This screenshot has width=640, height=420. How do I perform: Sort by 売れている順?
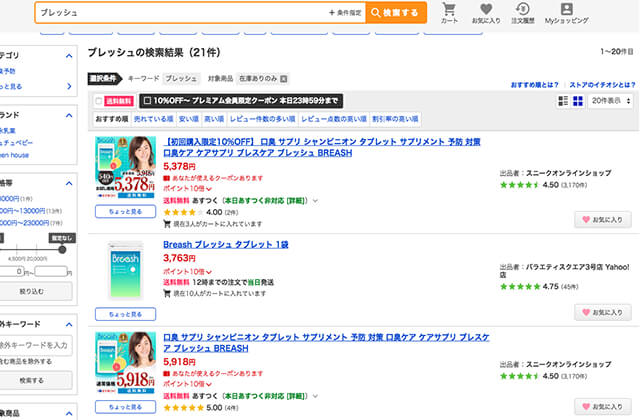pyautogui.click(x=153, y=119)
